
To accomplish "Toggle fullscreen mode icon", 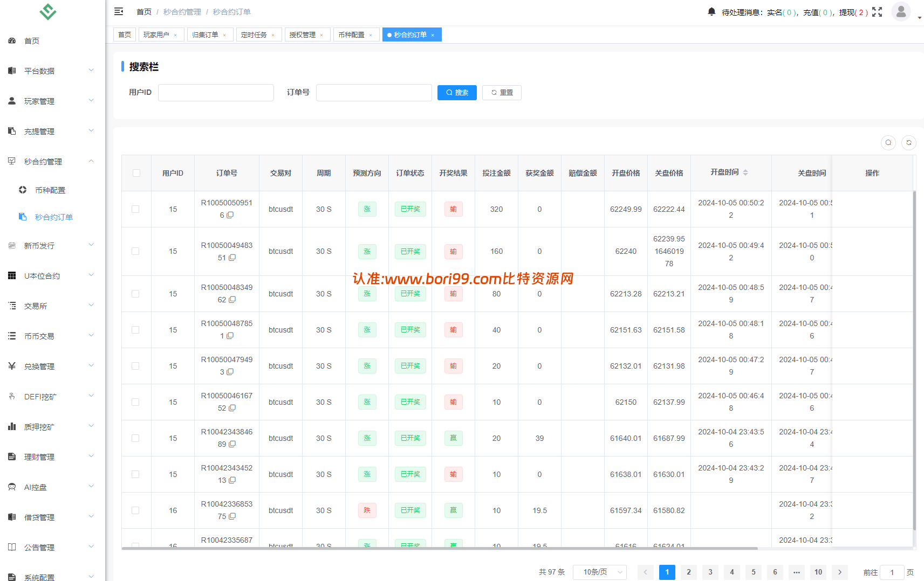I will click(877, 12).
